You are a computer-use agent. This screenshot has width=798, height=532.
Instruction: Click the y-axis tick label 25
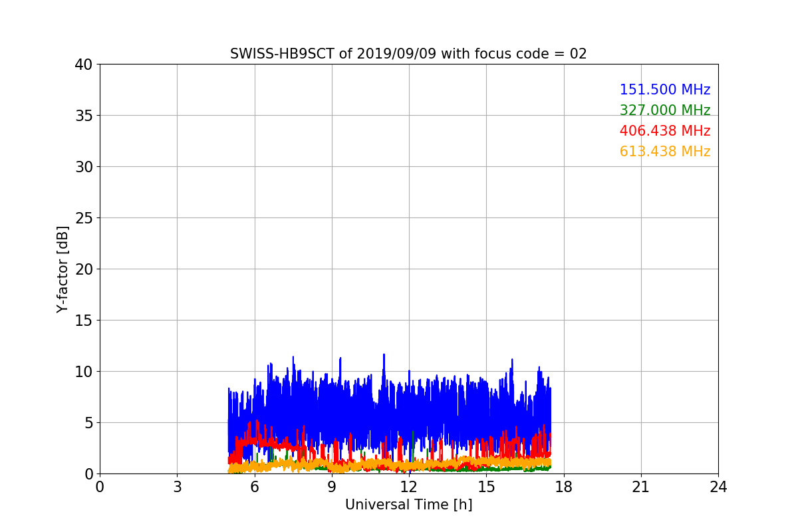(83, 218)
